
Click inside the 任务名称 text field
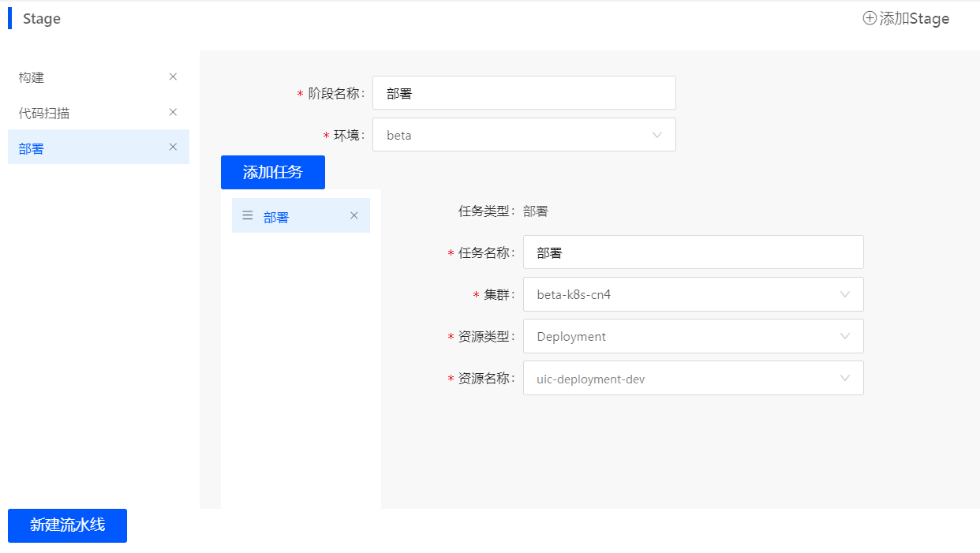(x=693, y=252)
